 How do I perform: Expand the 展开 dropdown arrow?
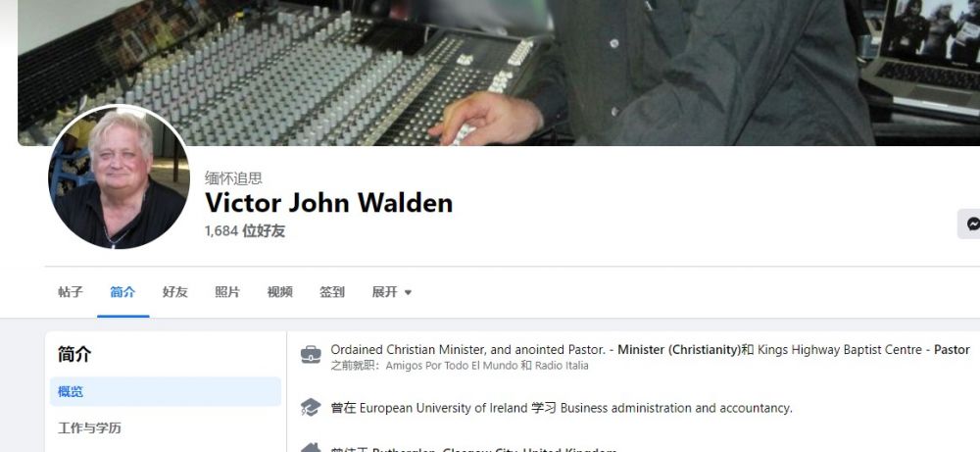pos(408,292)
